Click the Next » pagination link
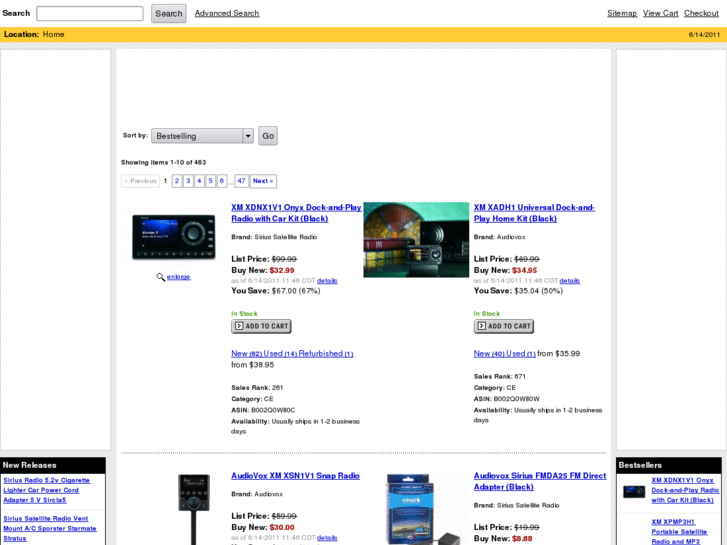This screenshot has height=545, width=727. coord(263,181)
